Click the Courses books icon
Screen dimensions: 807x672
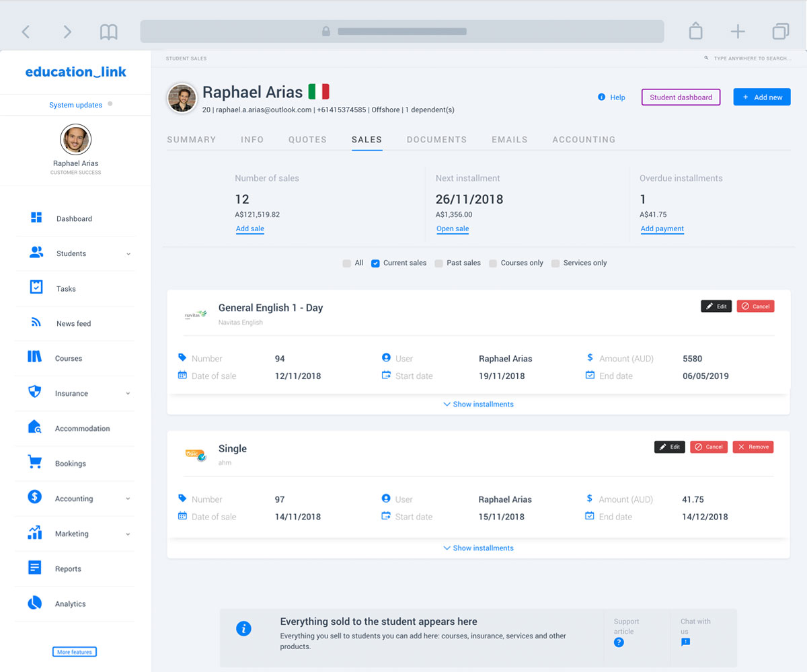35,358
